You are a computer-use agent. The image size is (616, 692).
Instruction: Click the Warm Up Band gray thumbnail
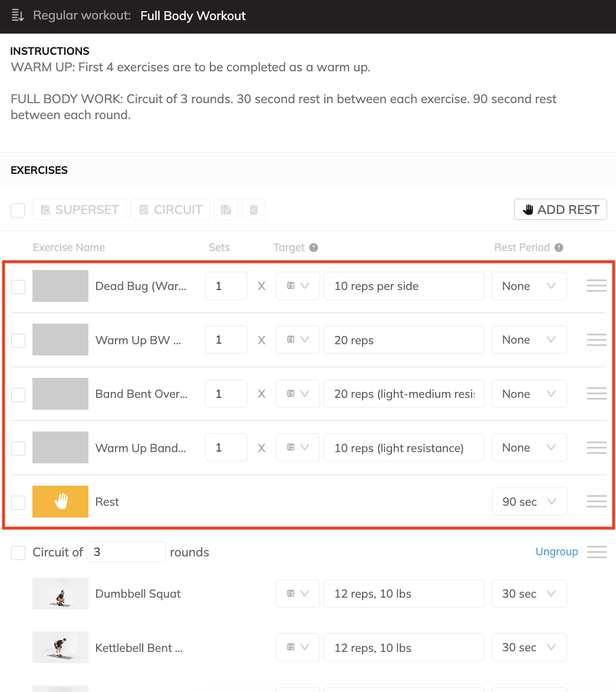(x=61, y=447)
